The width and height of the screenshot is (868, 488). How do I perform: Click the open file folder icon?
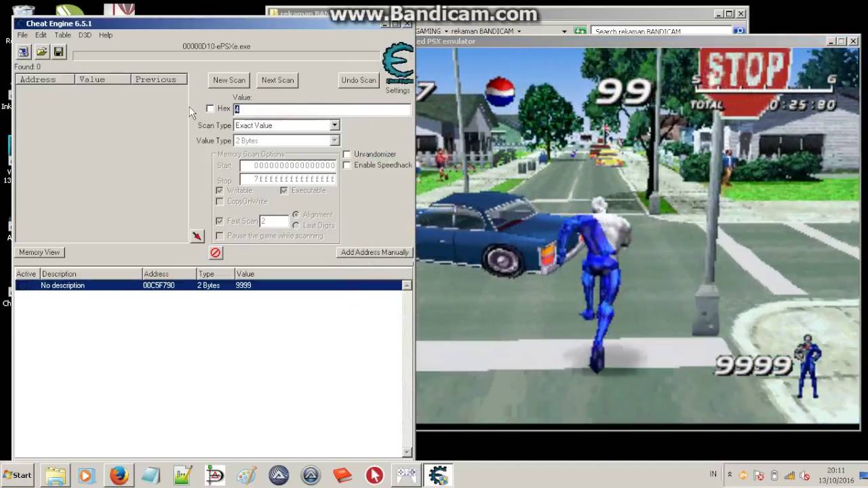(x=41, y=52)
